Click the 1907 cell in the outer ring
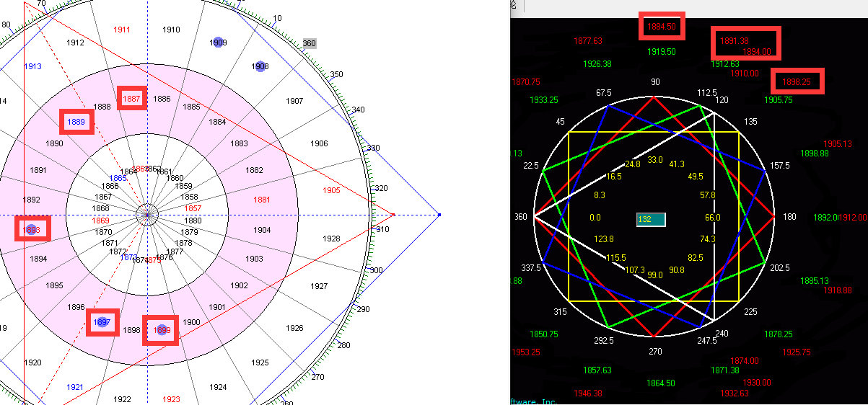 (x=294, y=101)
